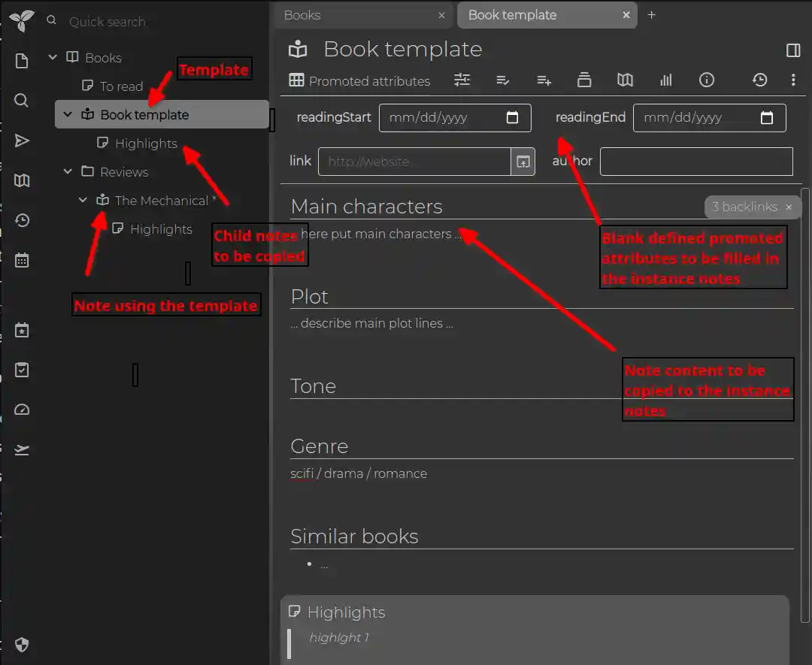Collapse The Mechanical note chevron
The width and height of the screenshot is (812, 665).
click(x=83, y=201)
